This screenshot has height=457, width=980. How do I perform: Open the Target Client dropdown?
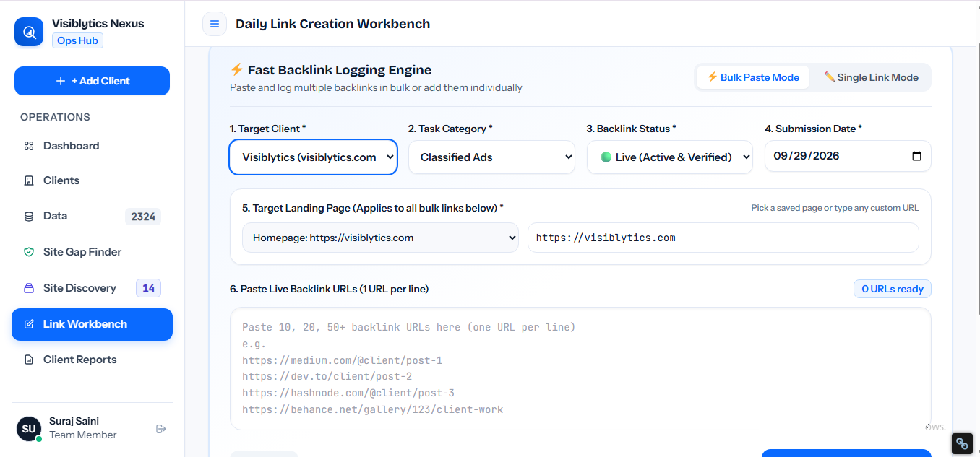click(314, 157)
